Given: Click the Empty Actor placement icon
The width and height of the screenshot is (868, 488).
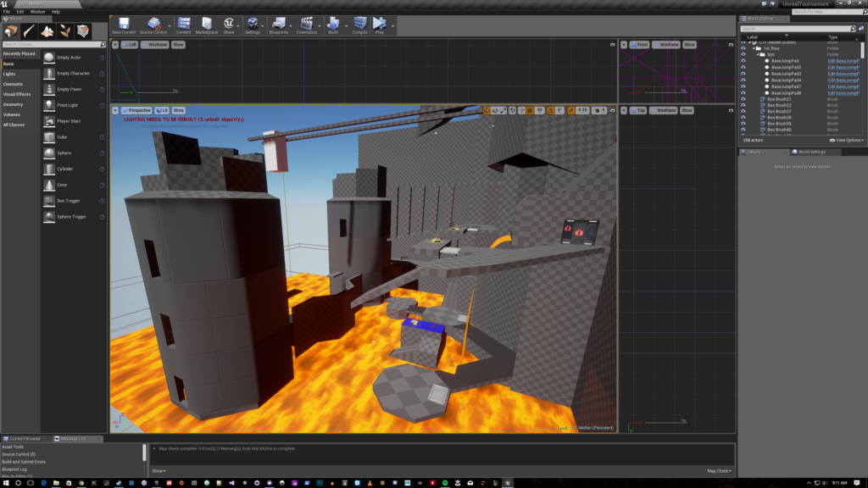Looking at the screenshot, I should [x=49, y=58].
